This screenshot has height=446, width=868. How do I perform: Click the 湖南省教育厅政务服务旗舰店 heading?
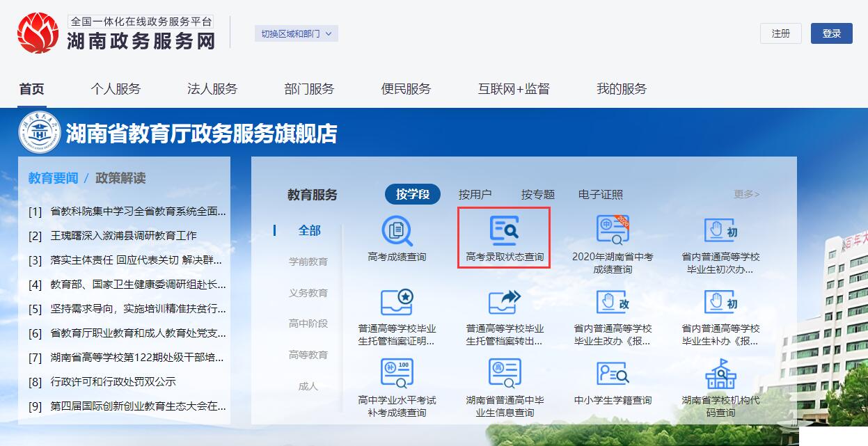(x=201, y=133)
